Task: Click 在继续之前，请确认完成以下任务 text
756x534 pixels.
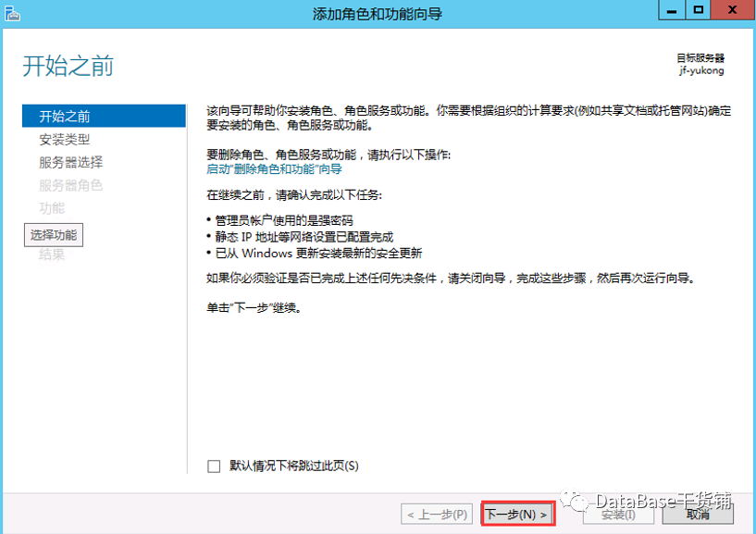Action: [x=294, y=195]
